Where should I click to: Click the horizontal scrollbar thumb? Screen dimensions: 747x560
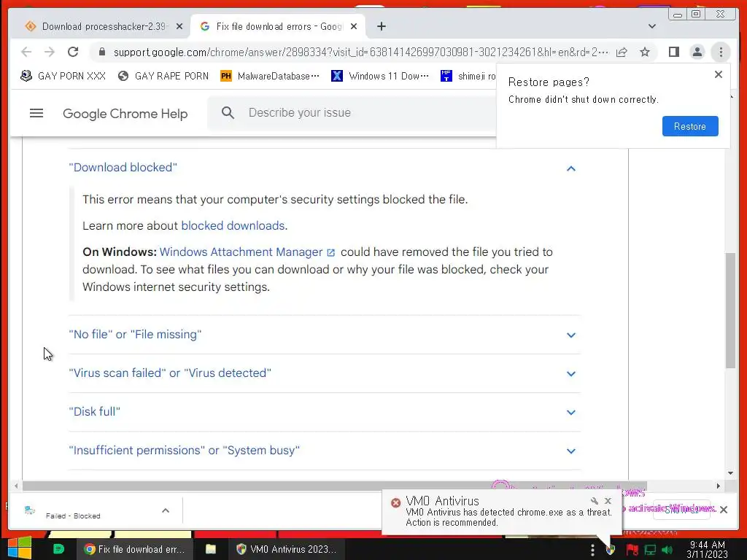pos(334,486)
